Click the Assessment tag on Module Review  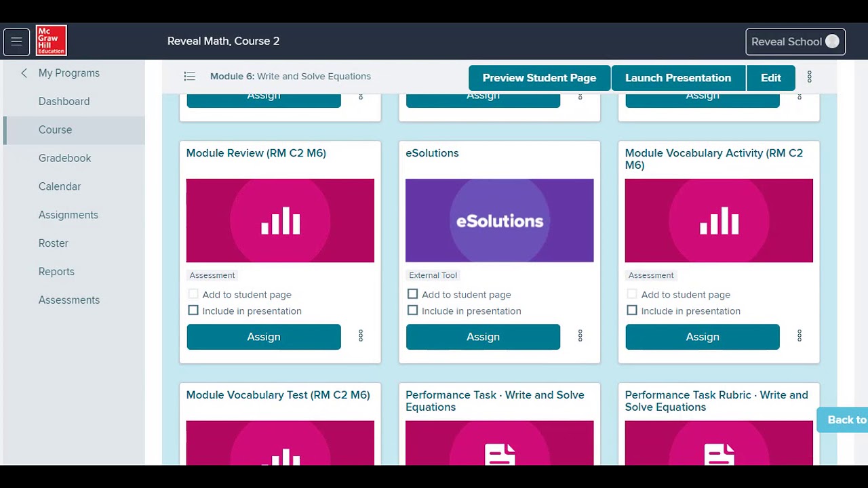pos(212,275)
